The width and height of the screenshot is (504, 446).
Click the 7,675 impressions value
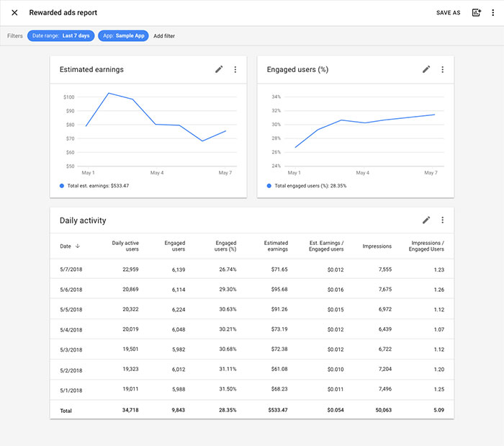[385, 290]
